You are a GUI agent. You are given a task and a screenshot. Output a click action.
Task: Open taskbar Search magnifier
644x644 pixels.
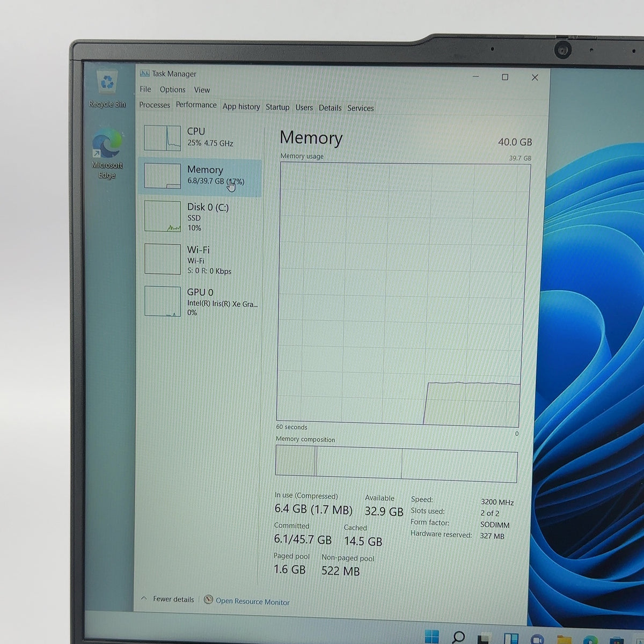point(458,637)
